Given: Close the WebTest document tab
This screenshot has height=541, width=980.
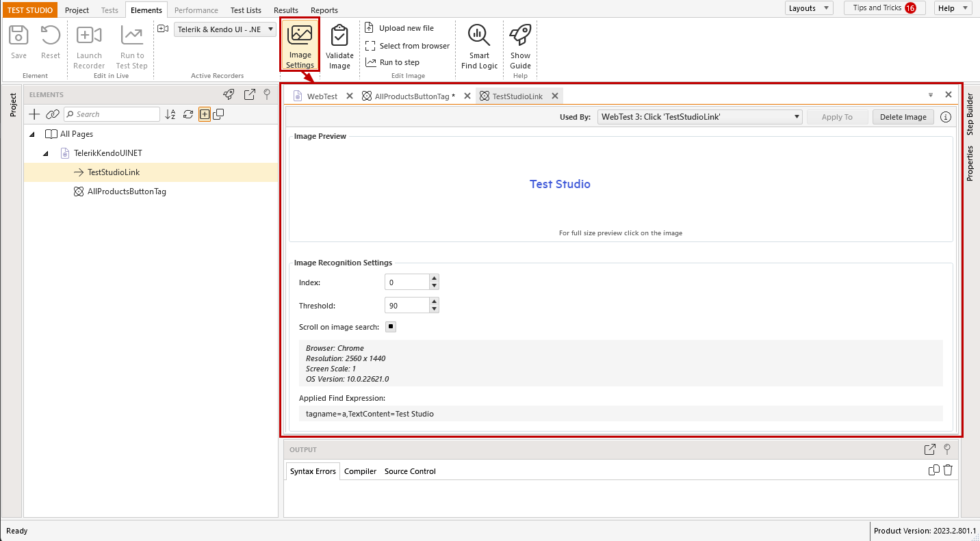Looking at the screenshot, I should 349,96.
